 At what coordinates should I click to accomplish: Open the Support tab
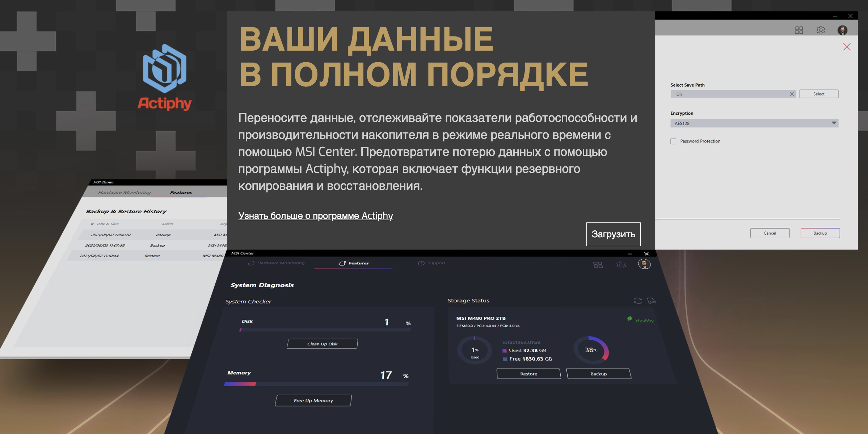[x=432, y=263]
